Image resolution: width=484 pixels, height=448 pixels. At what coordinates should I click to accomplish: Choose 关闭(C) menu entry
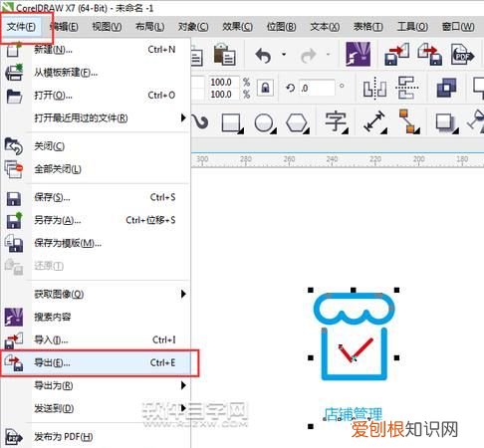(x=97, y=146)
